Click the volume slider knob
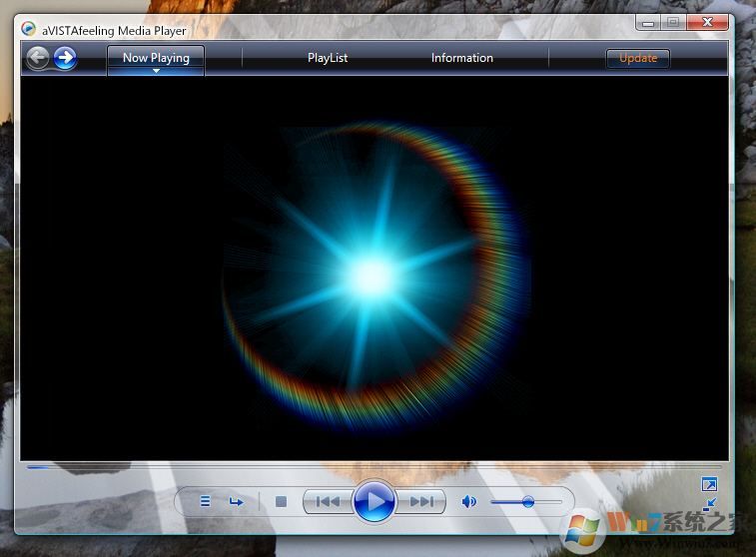The image size is (756, 557). (x=527, y=502)
